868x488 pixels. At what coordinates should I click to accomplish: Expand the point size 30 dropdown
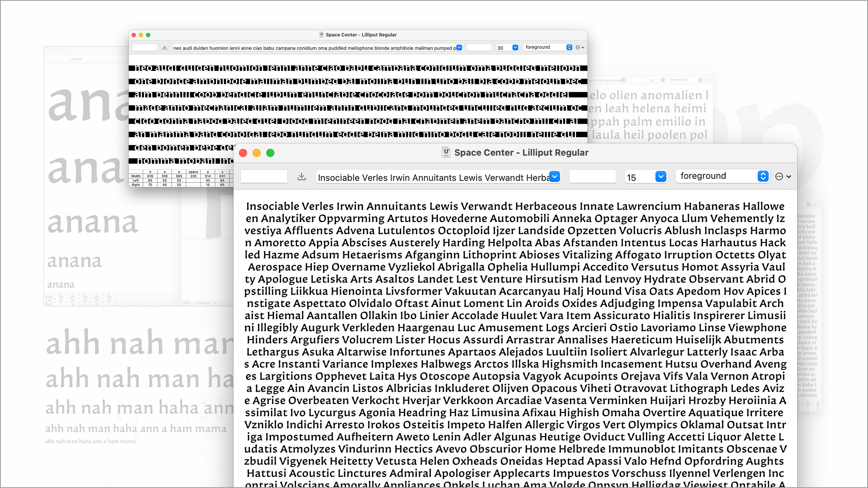[515, 47]
